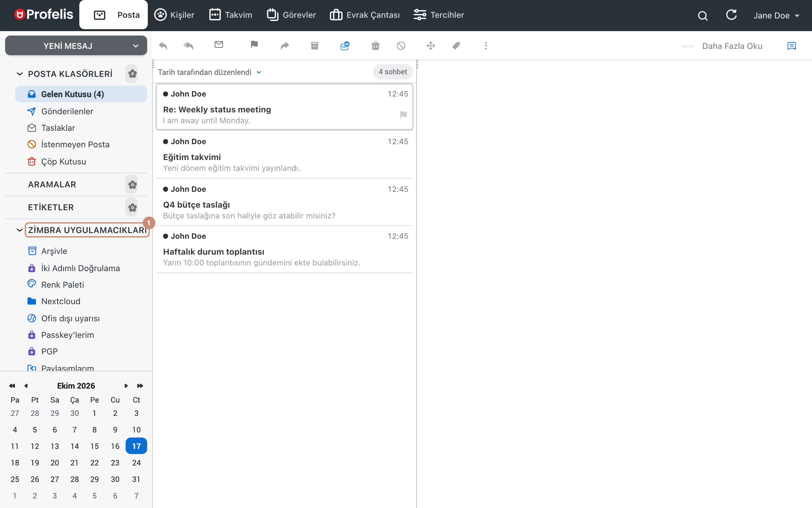Open Etiketler settings gear
This screenshot has height=508, width=812.
tap(132, 207)
